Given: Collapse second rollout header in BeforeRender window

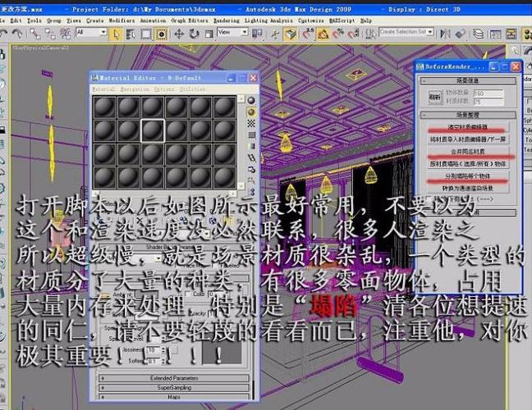Looking at the screenshot, I should coord(467,115).
